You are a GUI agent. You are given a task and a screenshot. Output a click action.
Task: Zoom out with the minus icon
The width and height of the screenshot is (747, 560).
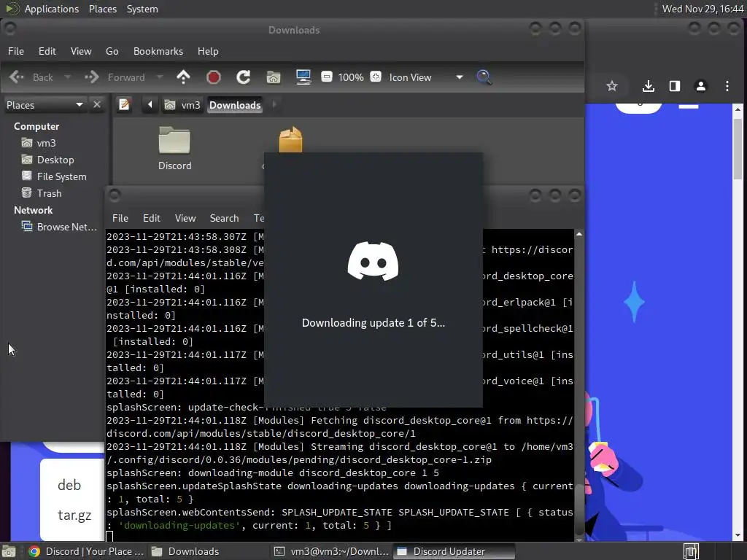(327, 77)
